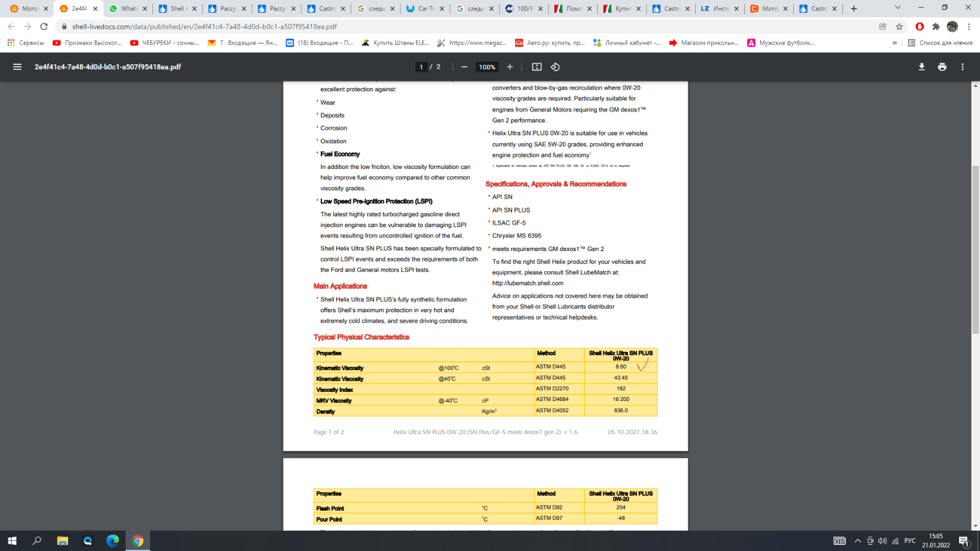This screenshot has height=551, width=980.
Task: Open bookmark Магазин прикольн...
Action: [x=704, y=43]
